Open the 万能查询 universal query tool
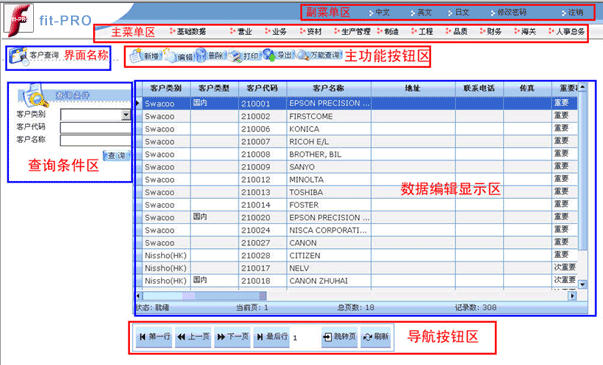The height and width of the screenshot is (365, 603). 319,56
